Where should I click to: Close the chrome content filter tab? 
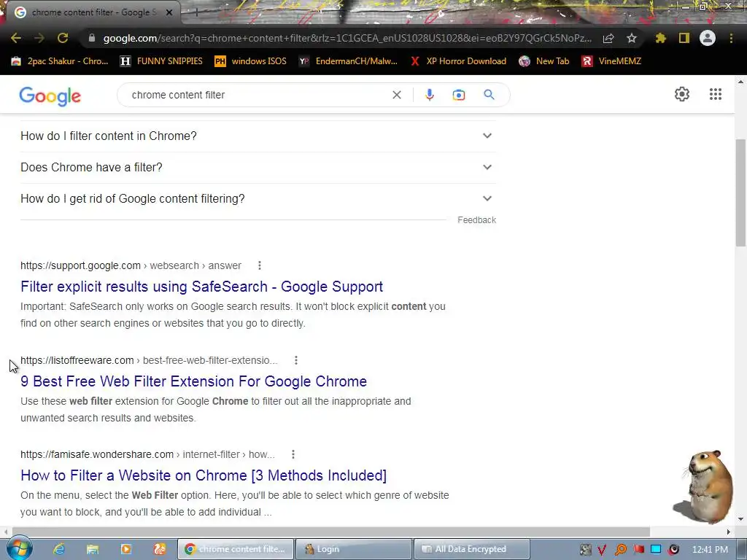[x=169, y=12]
